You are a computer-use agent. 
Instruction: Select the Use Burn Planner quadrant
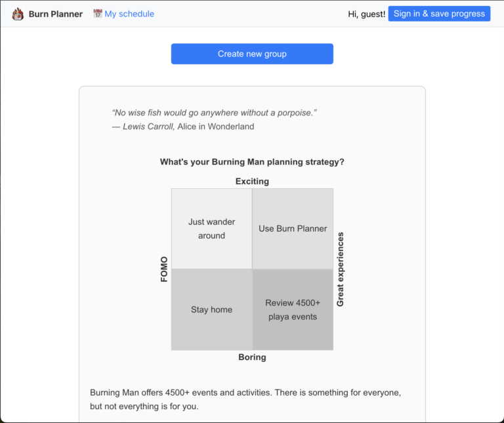(x=293, y=229)
